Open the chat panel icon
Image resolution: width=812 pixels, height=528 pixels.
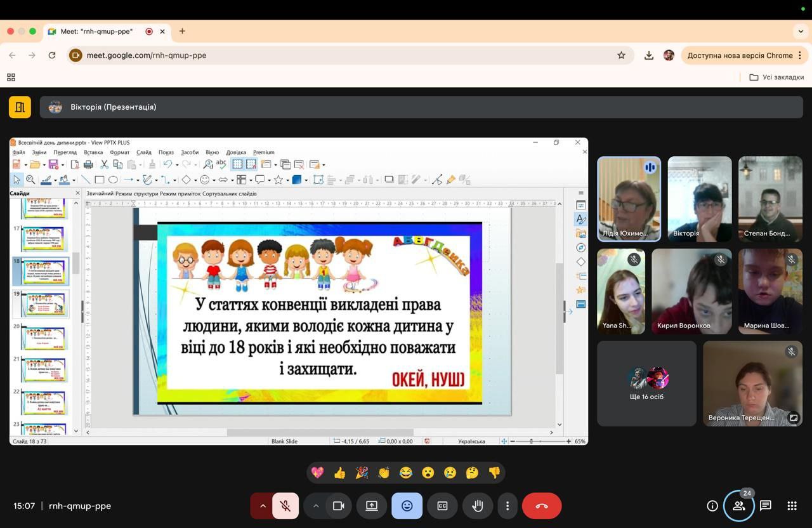tap(765, 506)
